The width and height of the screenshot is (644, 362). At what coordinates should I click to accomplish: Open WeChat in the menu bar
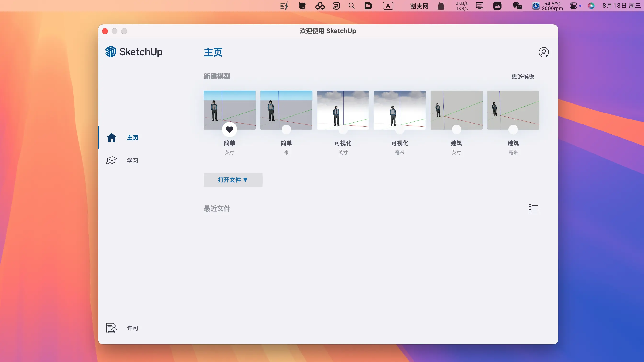click(517, 6)
